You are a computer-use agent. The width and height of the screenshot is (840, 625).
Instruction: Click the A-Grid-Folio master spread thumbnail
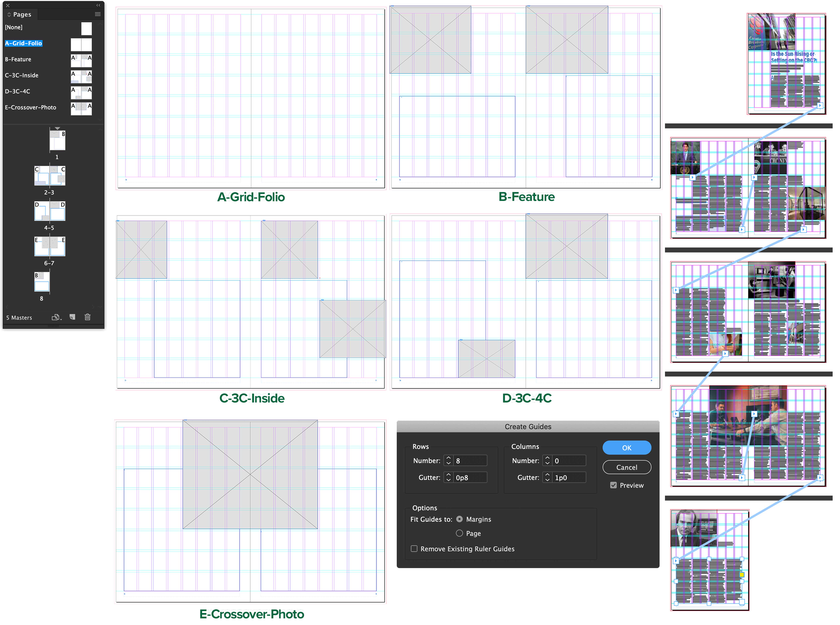click(81, 45)
